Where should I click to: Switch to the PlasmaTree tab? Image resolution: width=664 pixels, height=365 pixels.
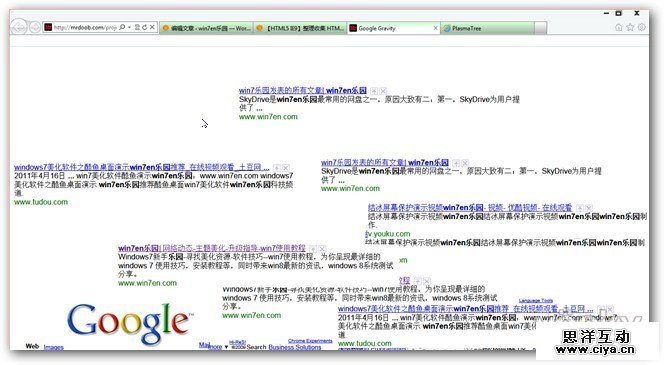click(x=487, y=28)
